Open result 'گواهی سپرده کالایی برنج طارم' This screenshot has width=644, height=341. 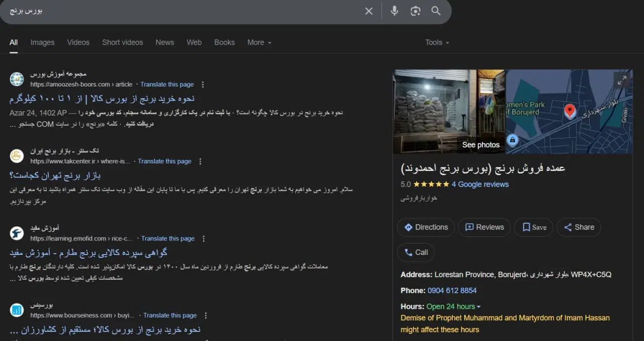[89, 252]
